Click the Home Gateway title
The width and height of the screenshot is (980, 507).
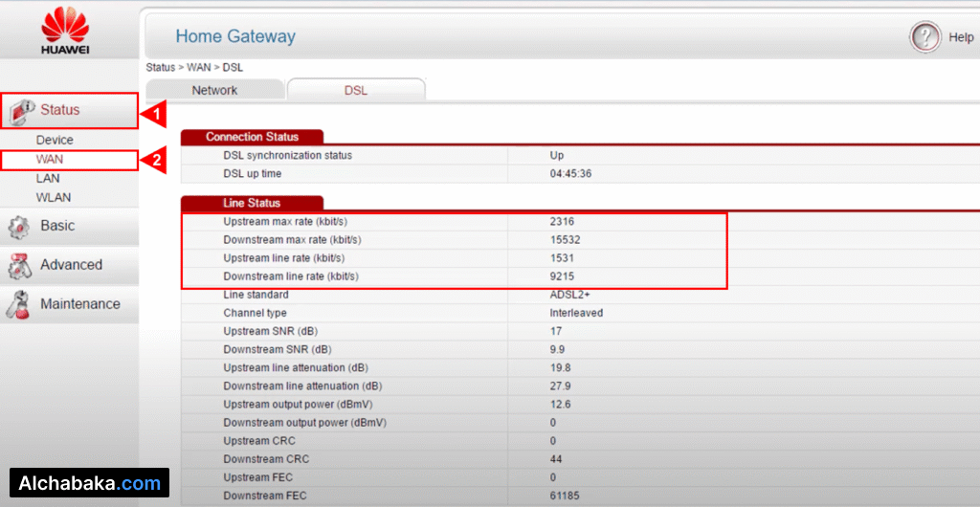pyautogui.click(x=235, y=37)
